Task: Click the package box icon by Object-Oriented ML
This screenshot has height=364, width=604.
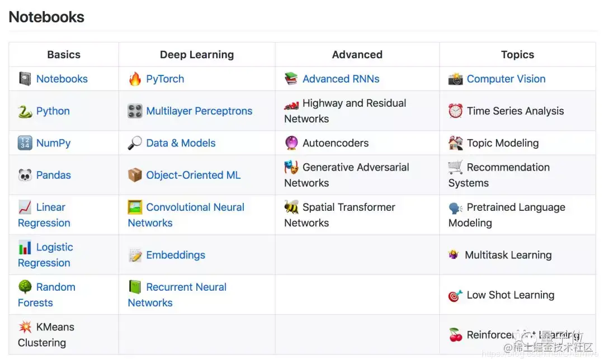Action: (135, 175)
